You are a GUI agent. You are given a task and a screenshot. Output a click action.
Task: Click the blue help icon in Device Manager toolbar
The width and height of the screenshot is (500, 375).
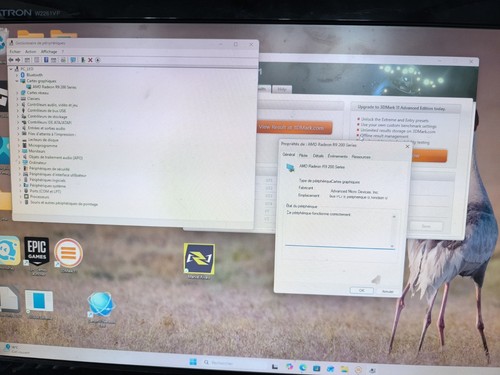(46, 60)
